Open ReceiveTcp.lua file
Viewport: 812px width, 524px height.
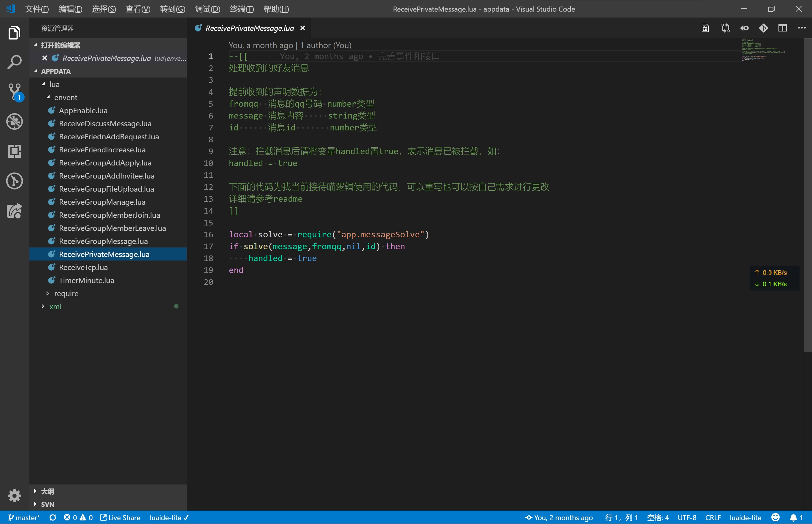tap(108, 267)
